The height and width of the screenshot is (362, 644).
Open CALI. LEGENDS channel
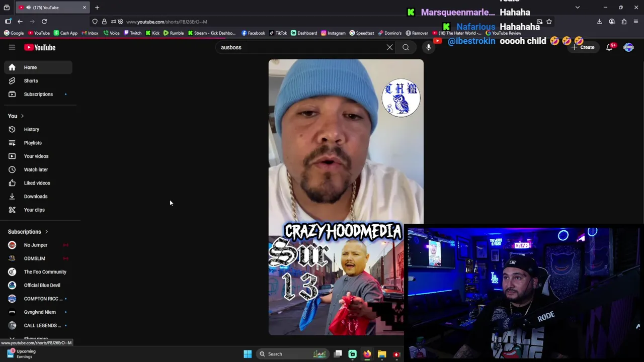click(38, 325)
